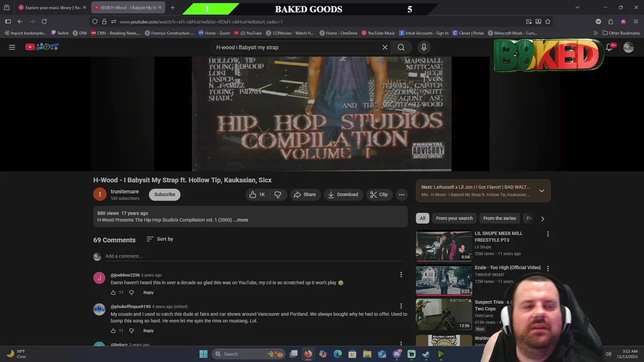Screen dimensions: 644x362
Task: Show more filter chips with the arrow
Action: (x=542, y=219)
